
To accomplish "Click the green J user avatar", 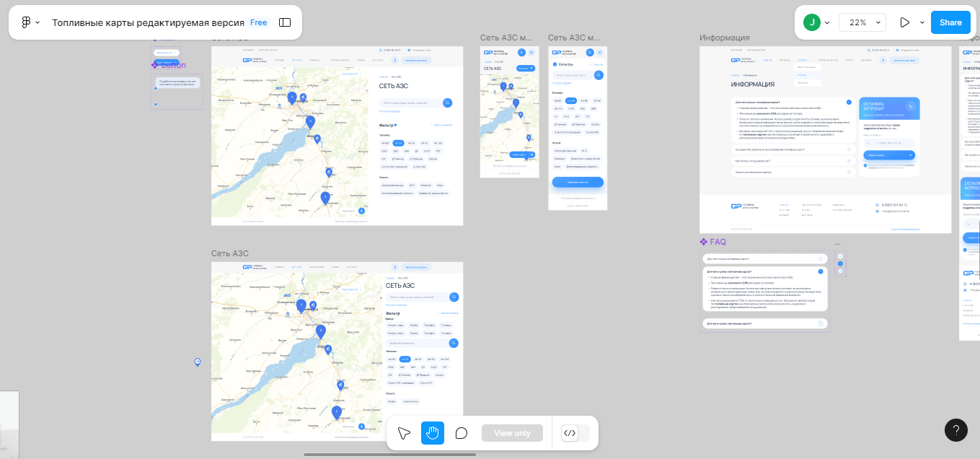I will (x=812, y=22).
